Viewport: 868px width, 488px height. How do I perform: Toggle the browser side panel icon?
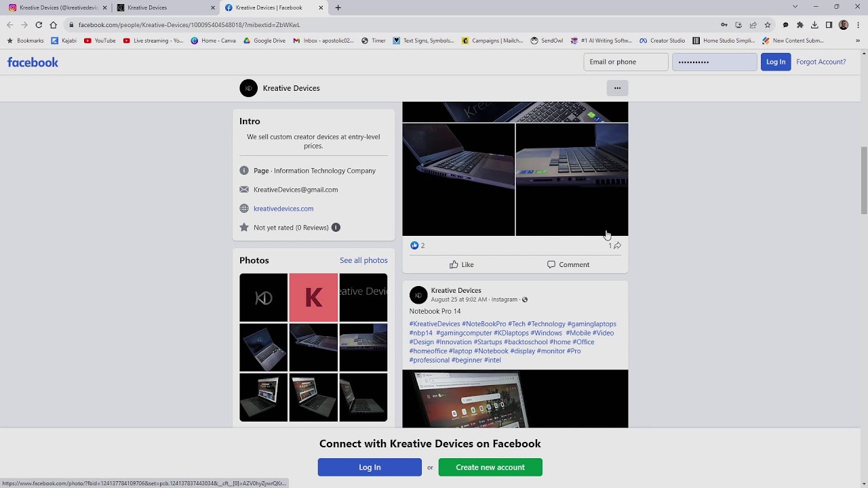click(829, 25)
